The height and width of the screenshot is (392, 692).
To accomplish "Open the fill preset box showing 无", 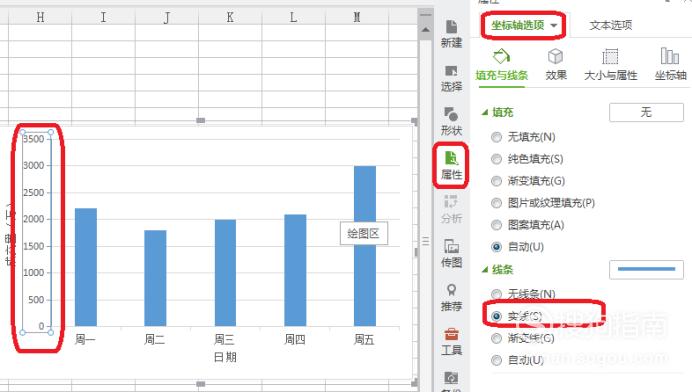I will coord(646,112).
